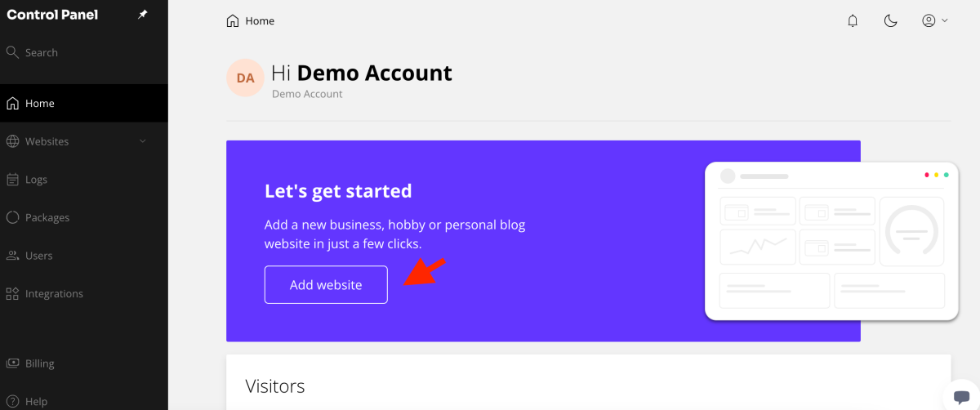The image size is (980, 410).
Task: Click the Home breadcrumb link
Action: pyautogui.click(x=260, y=21)
